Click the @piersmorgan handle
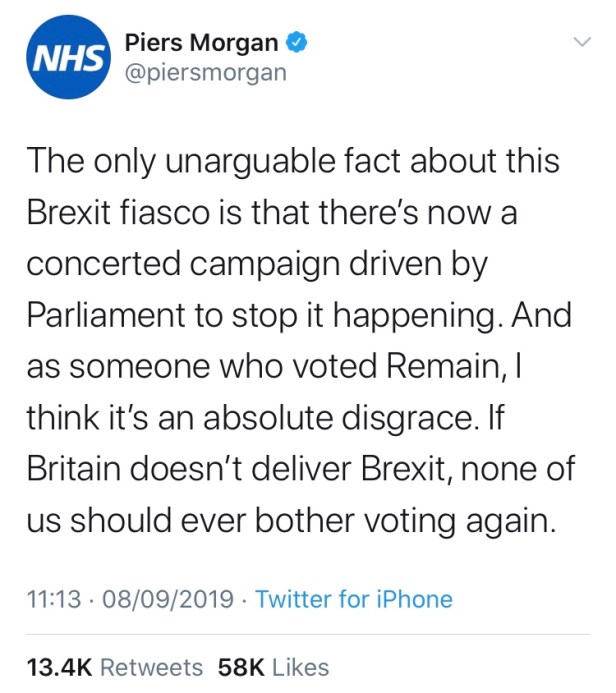The width and height of the screenshot is (616, 693). click(x=206, y=73)
